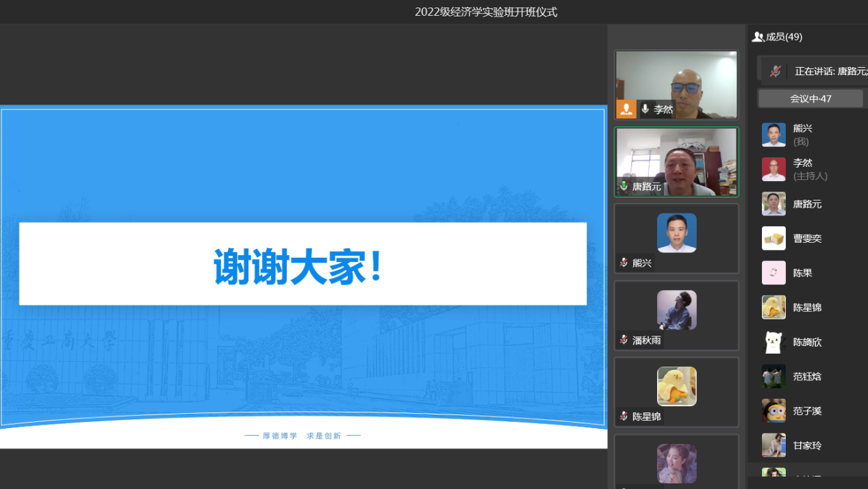868x489 pixels.
Task: Click the muted mic icon on 陈星锦's tile
Action: pos(624,417)
